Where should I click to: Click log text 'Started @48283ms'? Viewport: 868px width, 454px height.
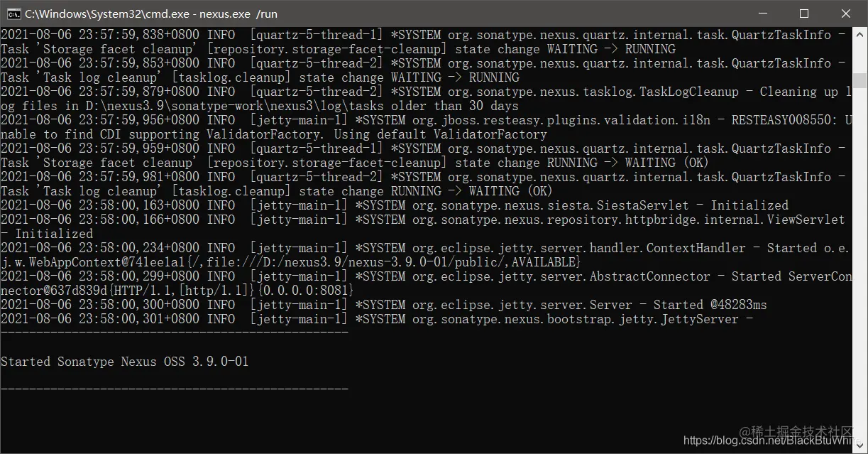click(x=710, y=305)
